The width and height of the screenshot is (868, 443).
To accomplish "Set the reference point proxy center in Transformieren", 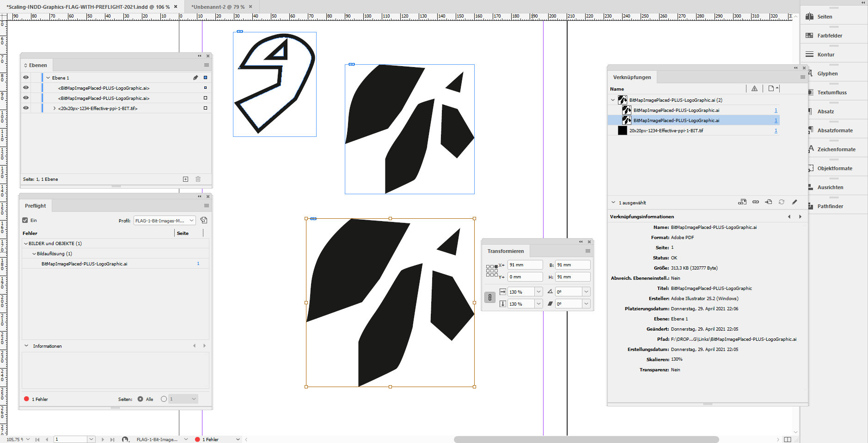I will (492, 271).
